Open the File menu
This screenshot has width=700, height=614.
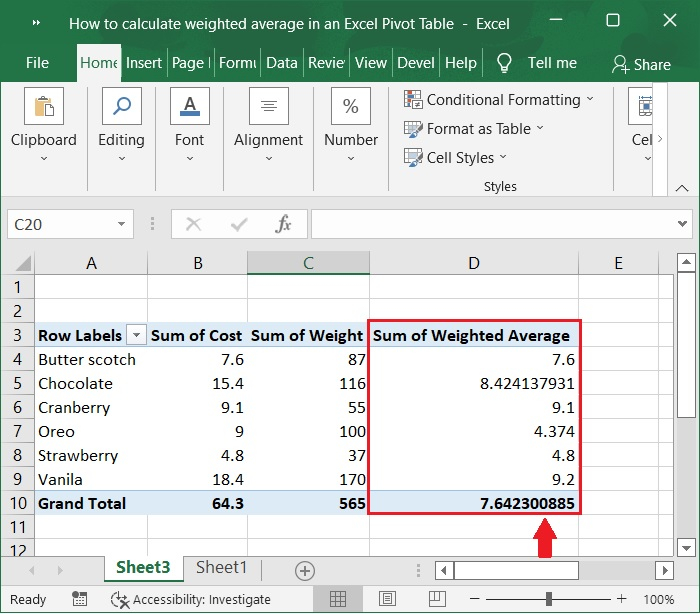click(37, 63)
